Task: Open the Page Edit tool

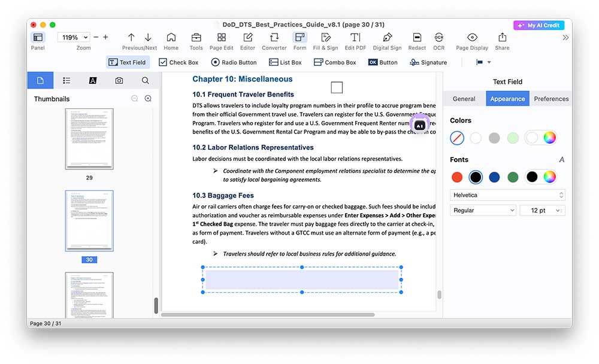Action: point(222,38)
